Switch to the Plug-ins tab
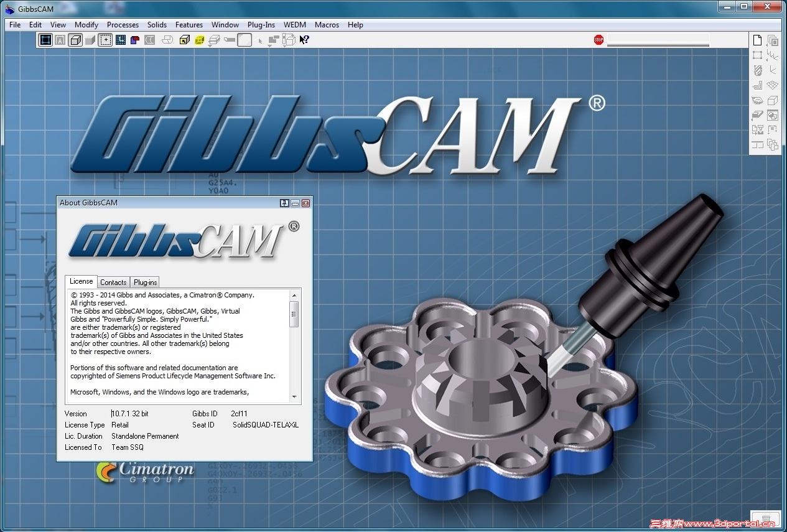This screenshot has width=787, height=532. 146,282
